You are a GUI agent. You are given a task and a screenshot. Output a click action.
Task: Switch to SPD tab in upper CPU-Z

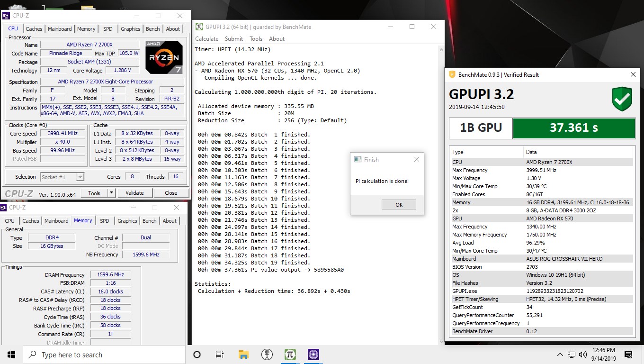point(108,29)
